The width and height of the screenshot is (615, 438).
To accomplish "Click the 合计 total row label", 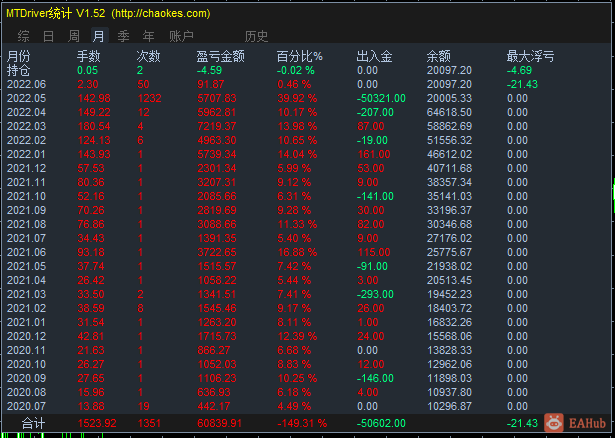I will tap(33, 423).
